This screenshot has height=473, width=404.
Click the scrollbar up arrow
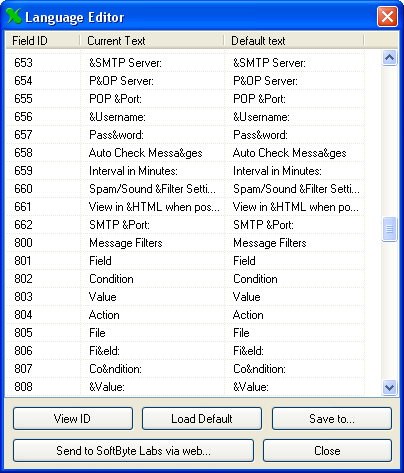coord(389,58)
